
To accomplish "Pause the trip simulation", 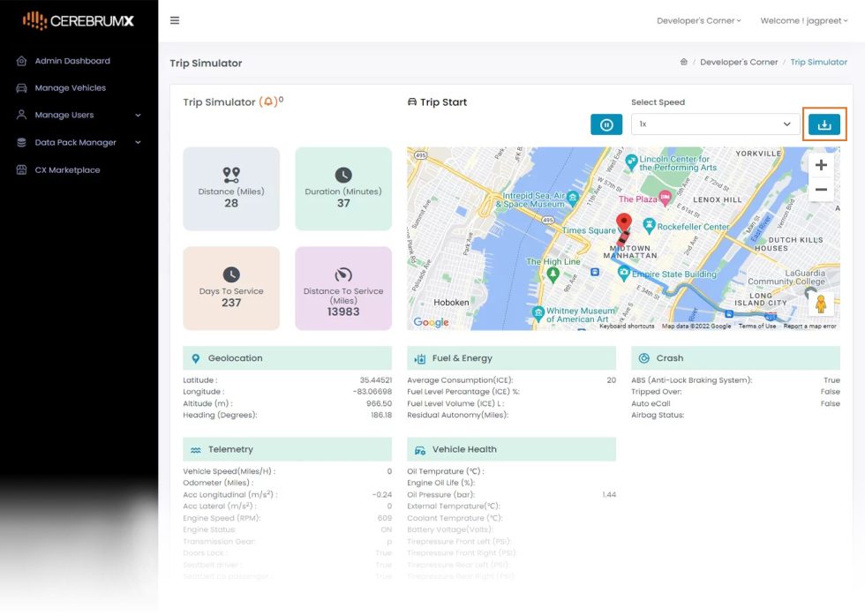I will [x=606, y=124].
